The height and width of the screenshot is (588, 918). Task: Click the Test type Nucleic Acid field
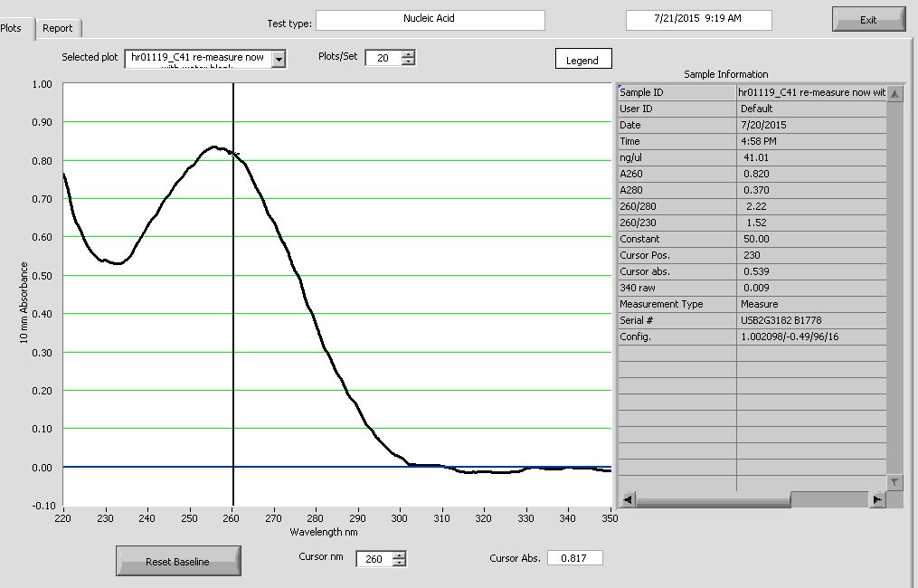[430, 20]
